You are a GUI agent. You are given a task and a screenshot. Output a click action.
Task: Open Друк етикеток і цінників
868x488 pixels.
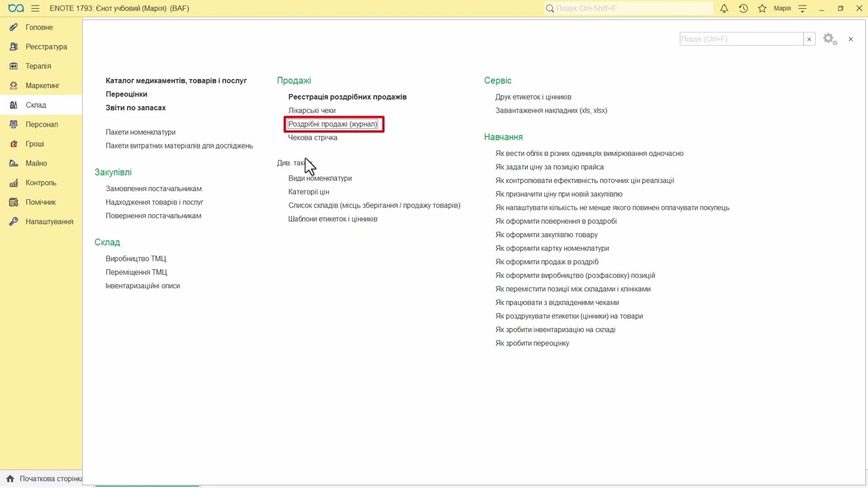click(533, 97)
